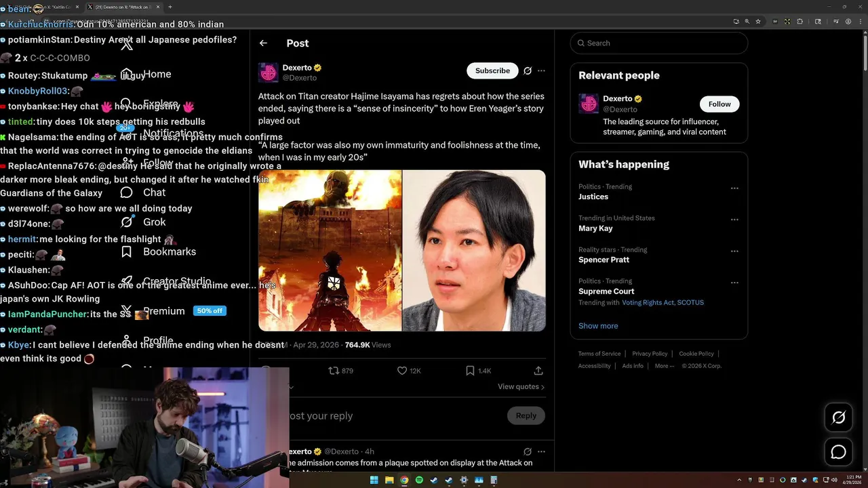
Task: Click the Post your reply field
Action: coord(393,415)
